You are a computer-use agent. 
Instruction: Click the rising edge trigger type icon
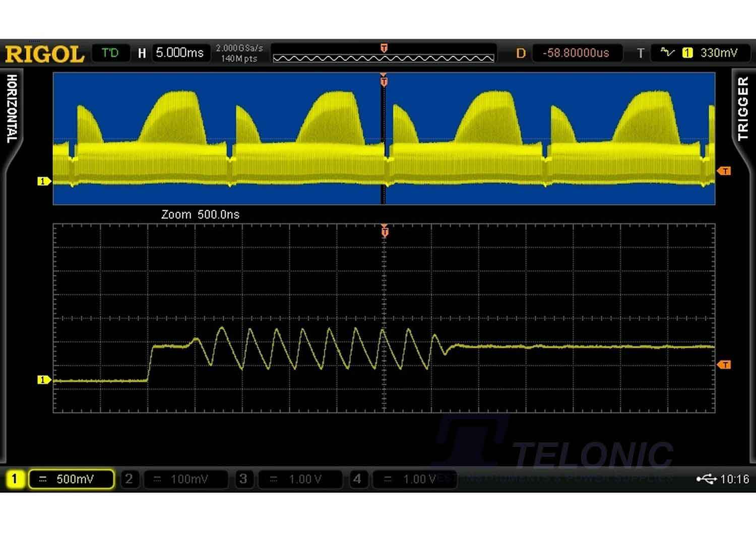coord(667,52)
